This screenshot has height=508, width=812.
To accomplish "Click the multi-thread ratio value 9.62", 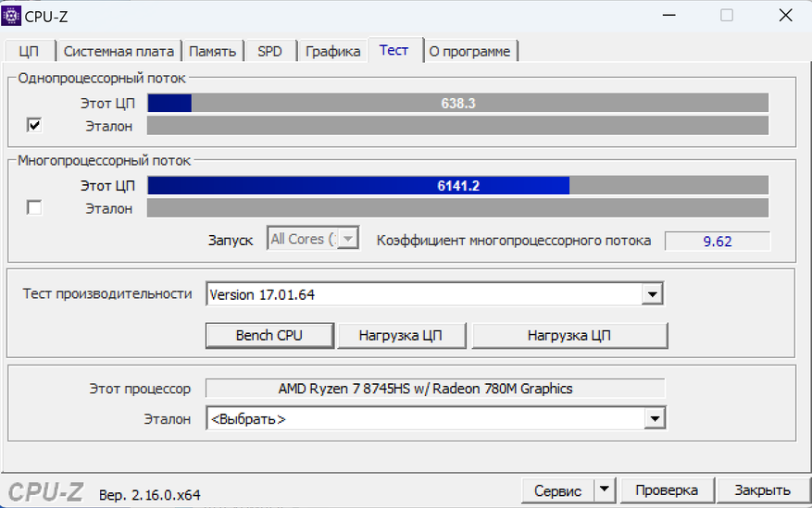I will point(718,242).
